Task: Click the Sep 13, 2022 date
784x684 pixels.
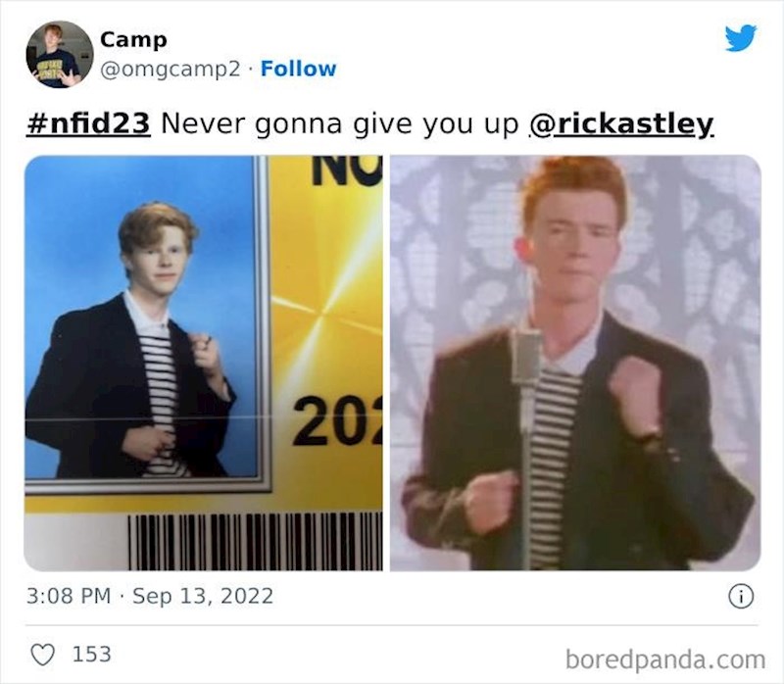Action: tap(203, 596)
